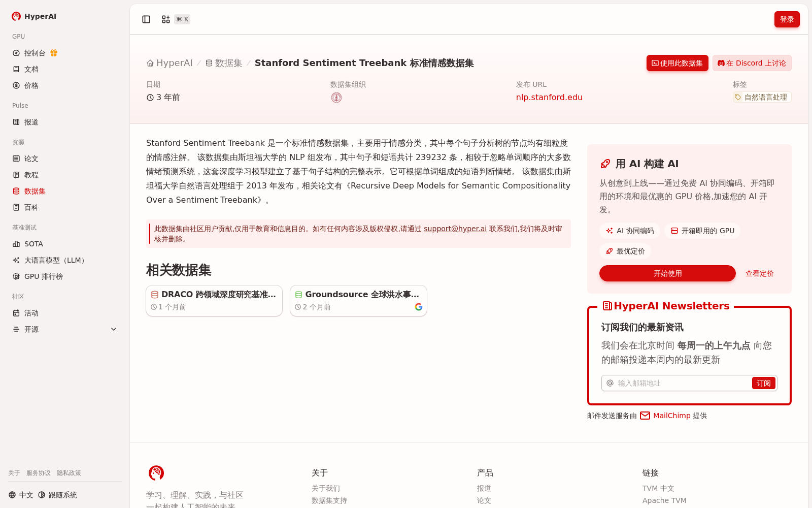Image resolution: width=812 pixels, height=508 pixels.
Task: Open TVM 中文 footer link
Action: pos(658,488)
